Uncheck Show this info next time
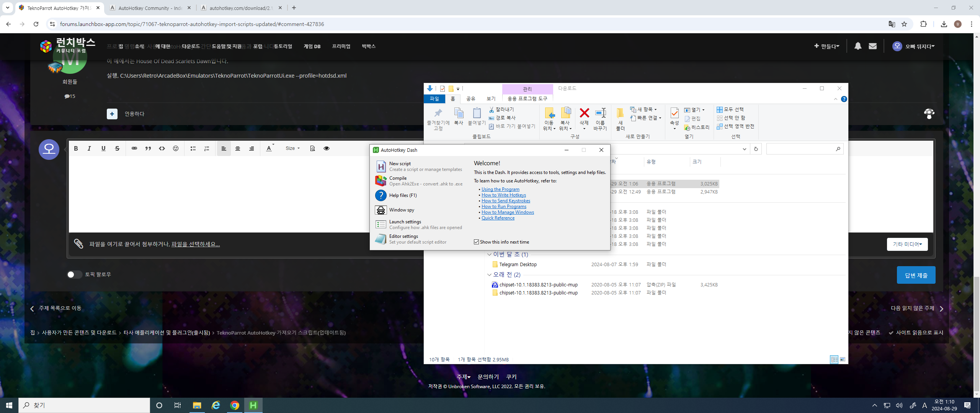980x413 pixels. (x=477, y=242)
